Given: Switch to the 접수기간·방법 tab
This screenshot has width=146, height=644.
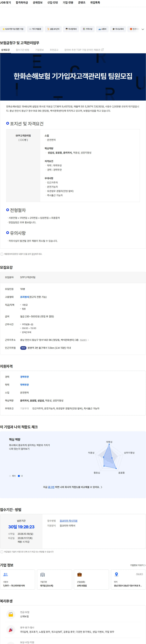Looking at the screenshot, I should point(23,50).
